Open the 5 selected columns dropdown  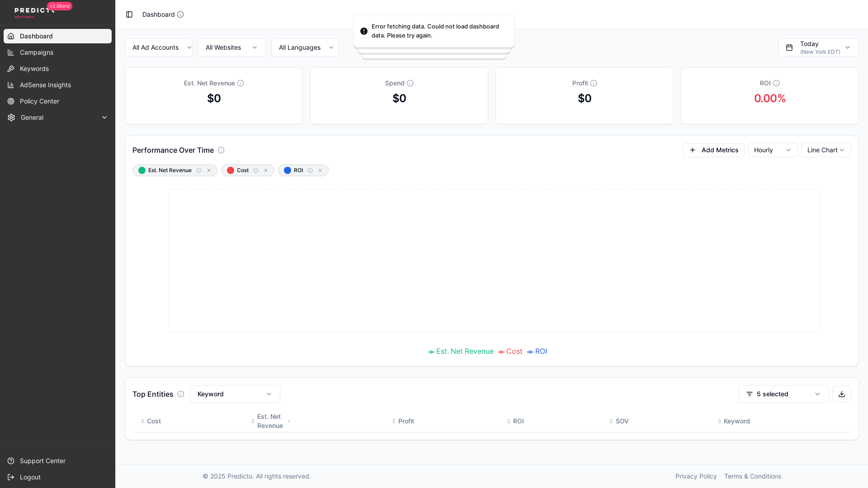pos(783,394)
